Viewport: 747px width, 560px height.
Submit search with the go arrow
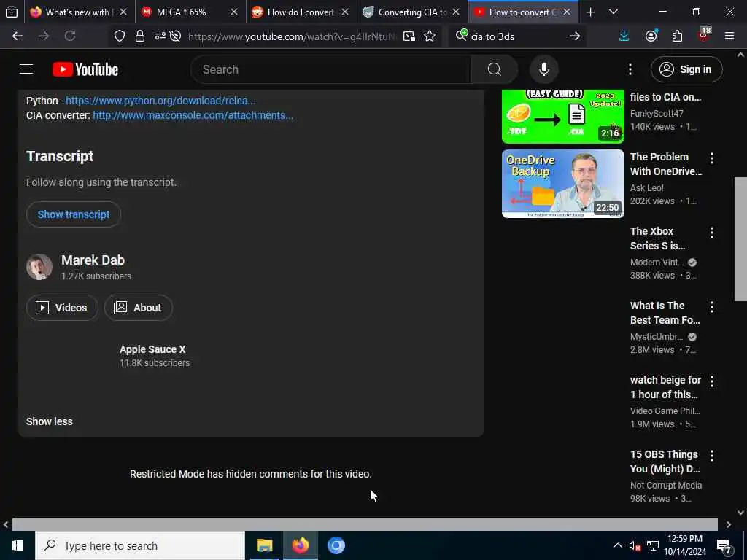[x=575, y=36]
